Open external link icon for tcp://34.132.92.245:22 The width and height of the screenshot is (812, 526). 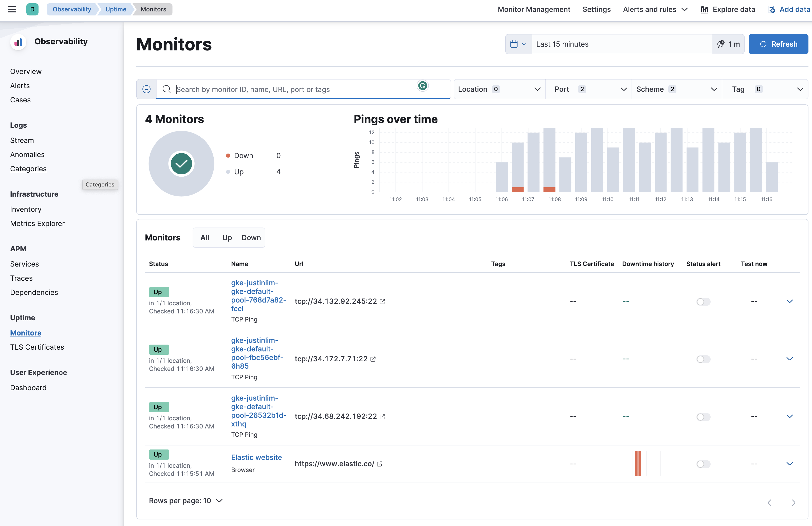382,302
